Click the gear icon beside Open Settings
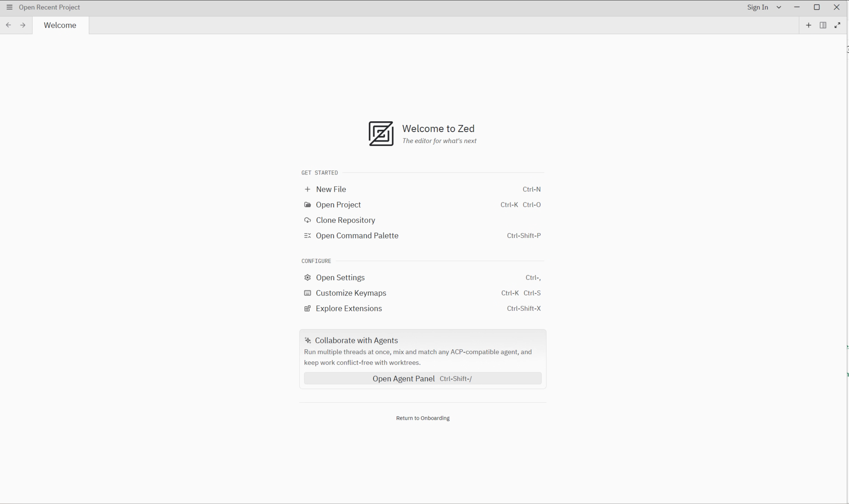The width and height of the screenshot is (849, 504). click(308, 278)
